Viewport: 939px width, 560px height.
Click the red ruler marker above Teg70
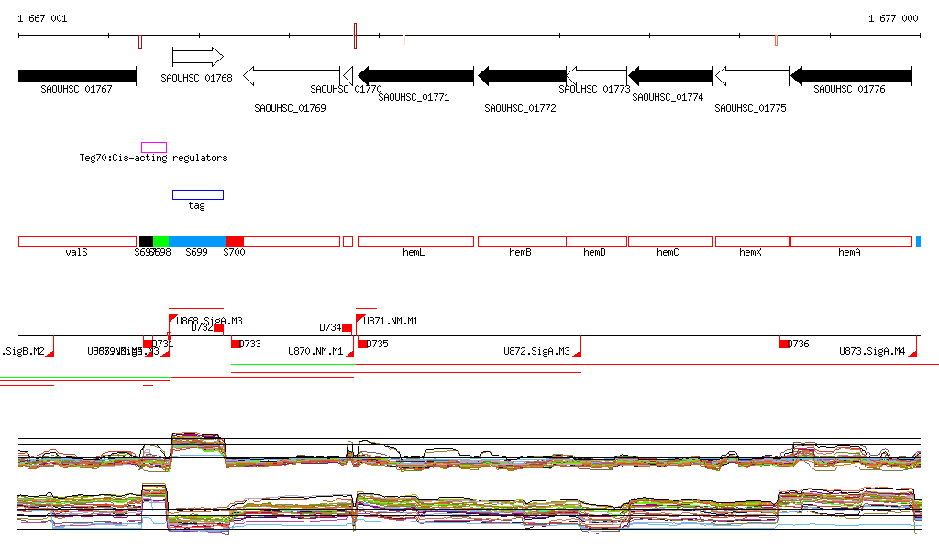140,42
